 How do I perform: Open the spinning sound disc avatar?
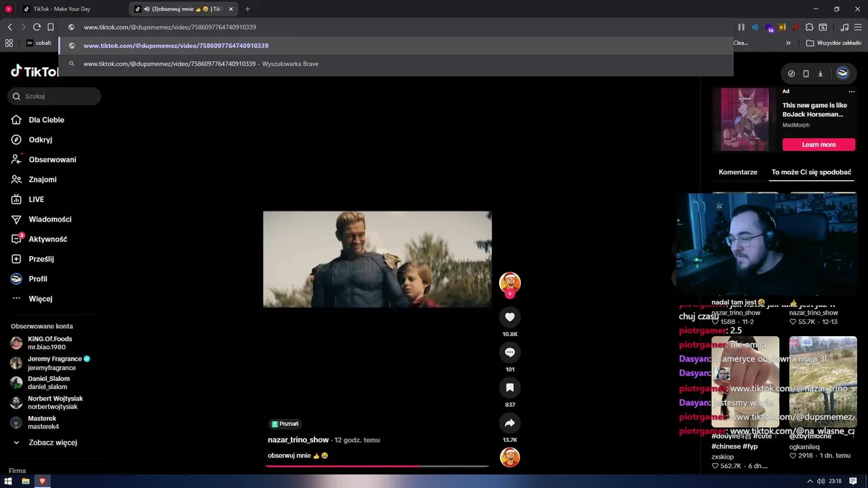pyautogui.click(x=510, y=457)
